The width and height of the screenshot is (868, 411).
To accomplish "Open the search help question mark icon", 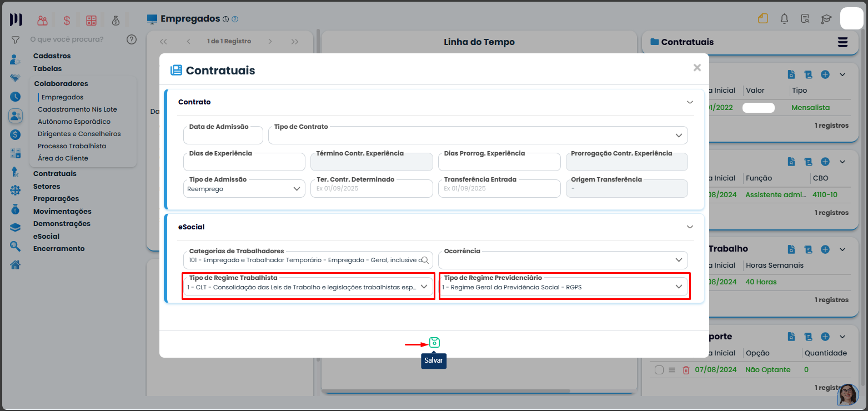I will click(x=132, y=39).
